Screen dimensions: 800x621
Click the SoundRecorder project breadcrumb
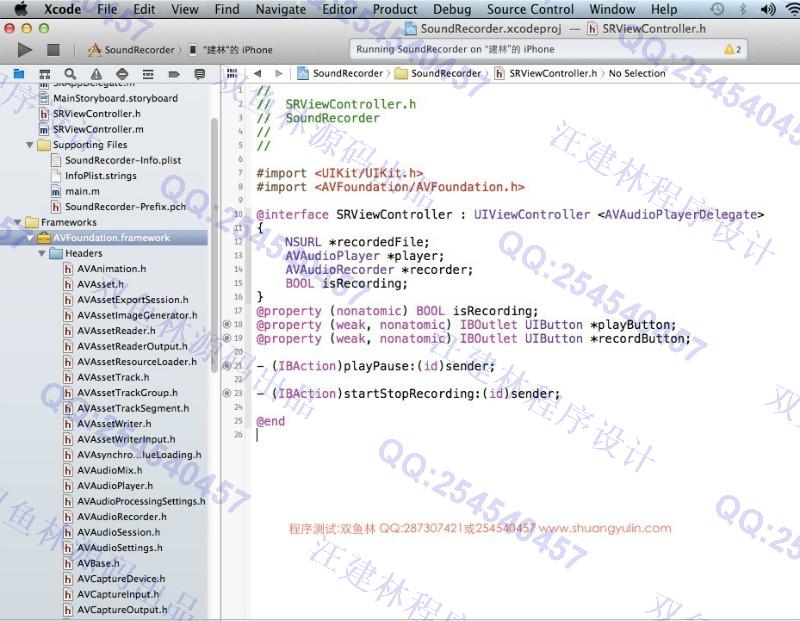pos(340,73)
